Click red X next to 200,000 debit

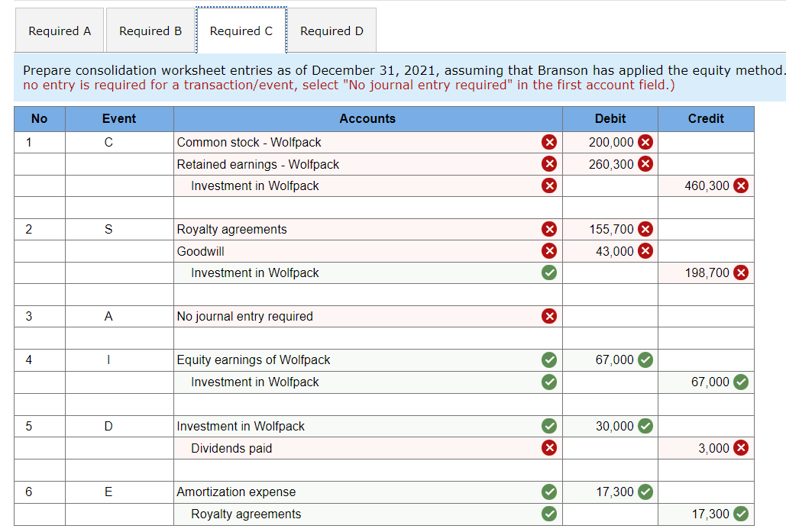click(x=645, y=142)
